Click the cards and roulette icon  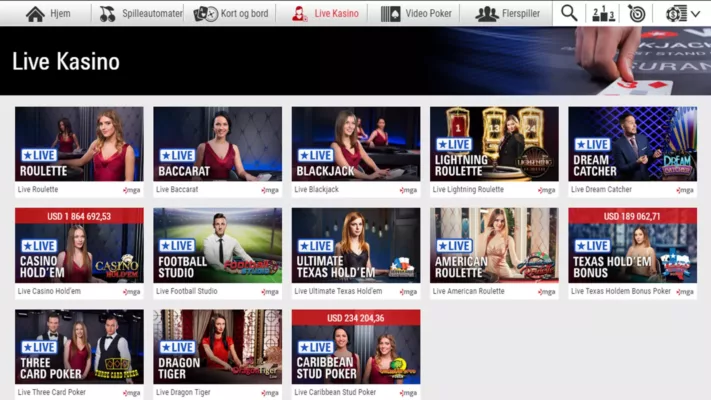pos(205,14)
